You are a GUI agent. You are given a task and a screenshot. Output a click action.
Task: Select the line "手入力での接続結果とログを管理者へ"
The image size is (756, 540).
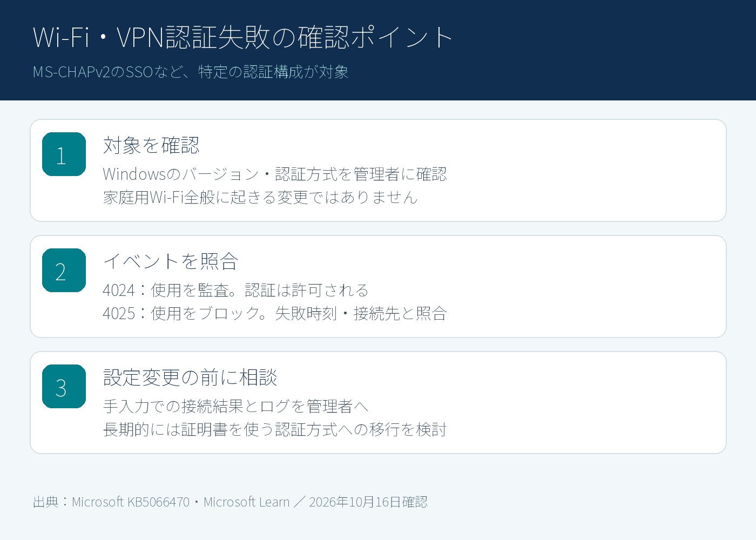pos(235,406)
